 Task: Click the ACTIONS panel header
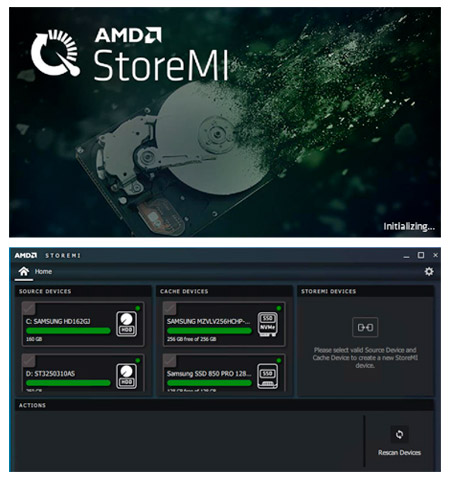(x=224, y=405)
